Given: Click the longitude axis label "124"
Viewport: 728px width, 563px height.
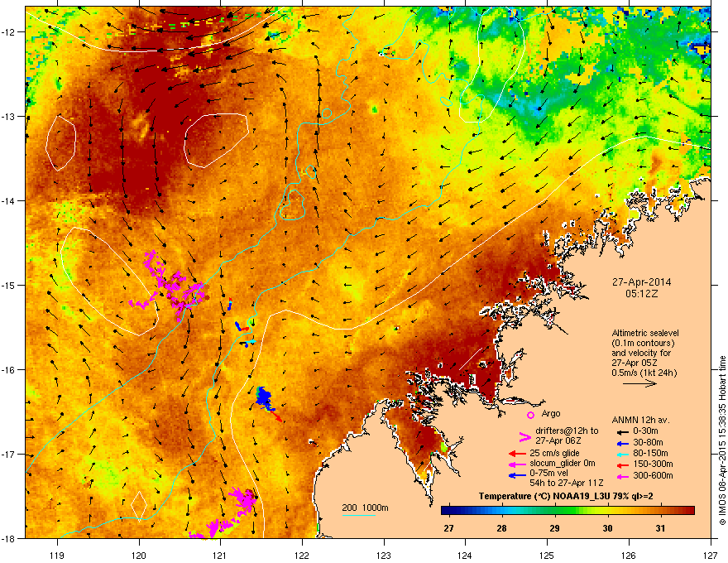Looking at the screenshot, I should pos(465,556).
